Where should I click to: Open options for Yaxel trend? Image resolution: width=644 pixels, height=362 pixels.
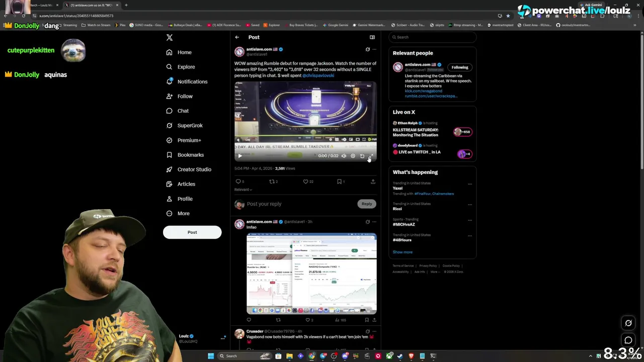[470, 184]
